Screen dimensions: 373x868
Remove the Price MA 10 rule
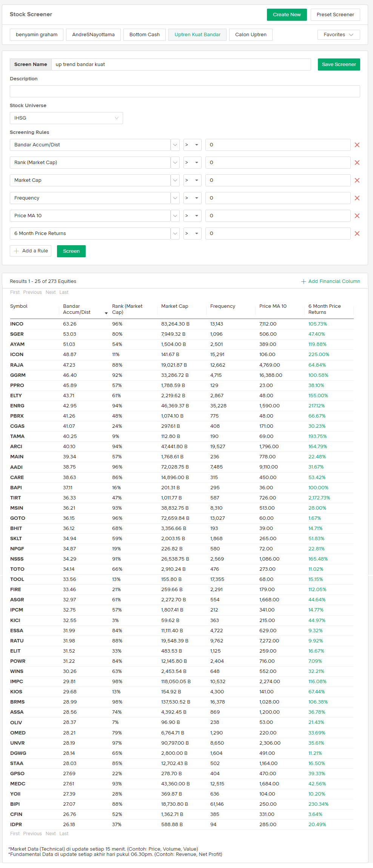point(357,216)
